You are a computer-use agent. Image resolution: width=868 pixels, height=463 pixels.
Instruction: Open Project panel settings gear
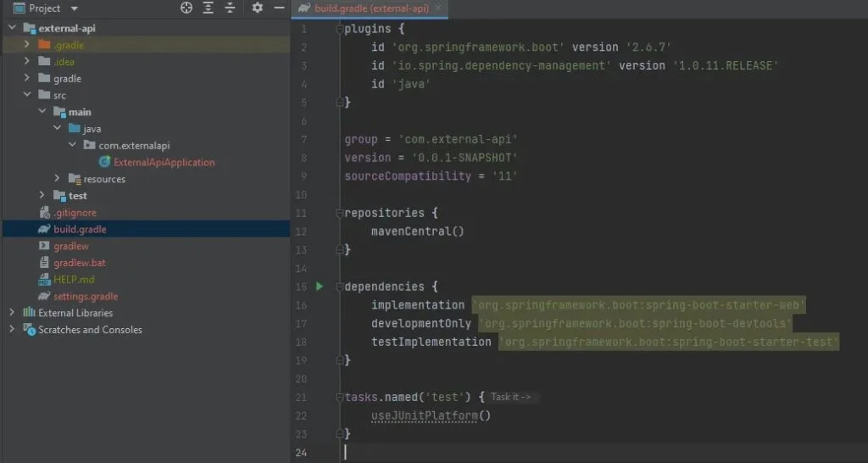tap(258, 8)
